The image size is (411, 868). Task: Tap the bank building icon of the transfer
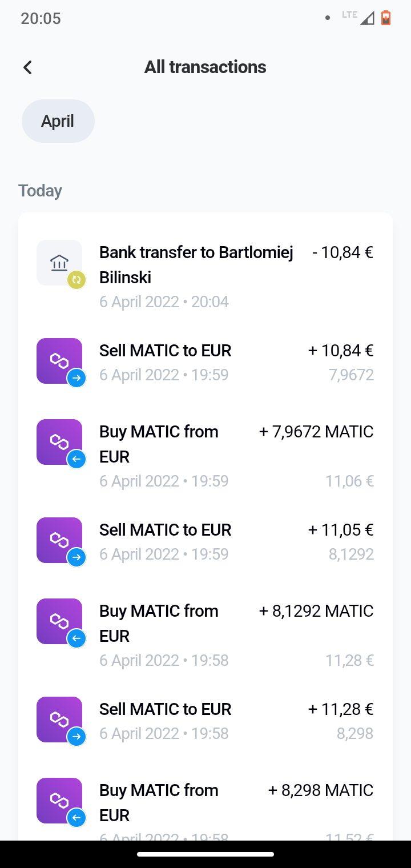click(59, 263)
